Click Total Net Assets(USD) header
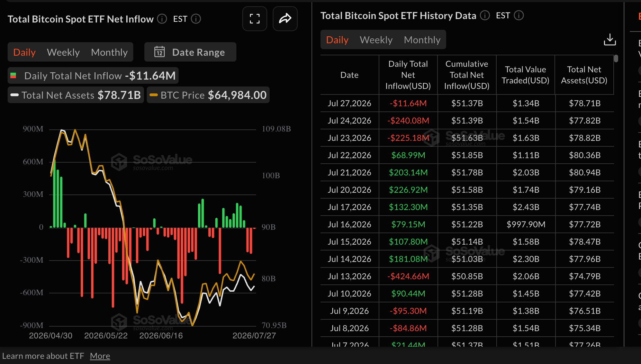Viewport: 641px width, 364px height. (x=584, y=75)
